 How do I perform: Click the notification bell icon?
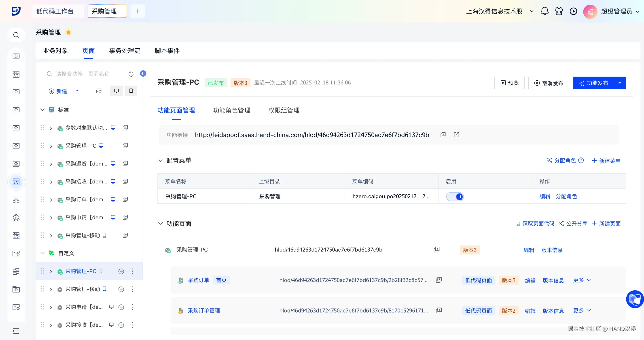tap(544, 11)
